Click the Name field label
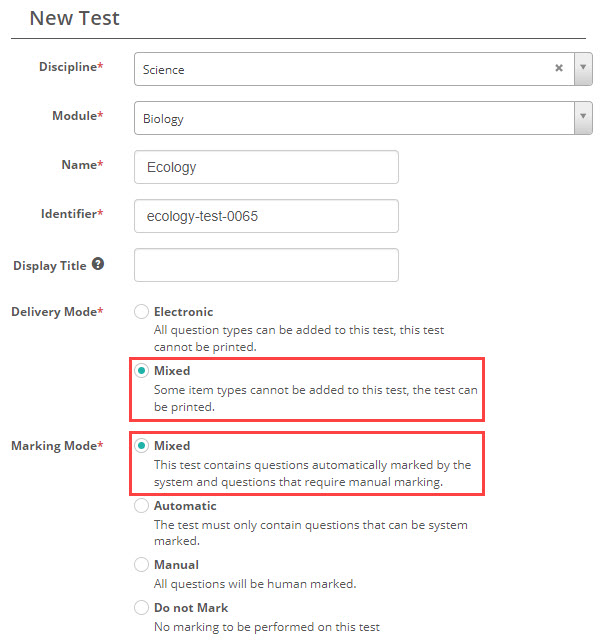601x644 pixels. [x=81, y=164]
